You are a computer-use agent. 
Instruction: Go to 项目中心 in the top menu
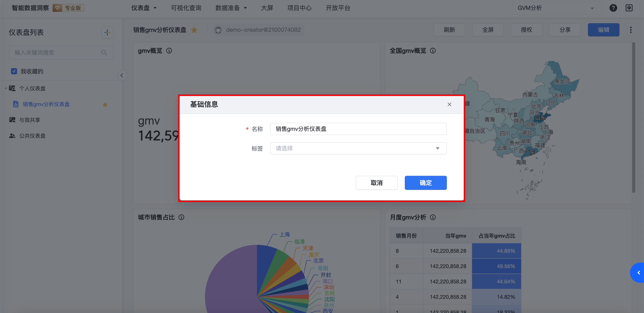[299, 8]
